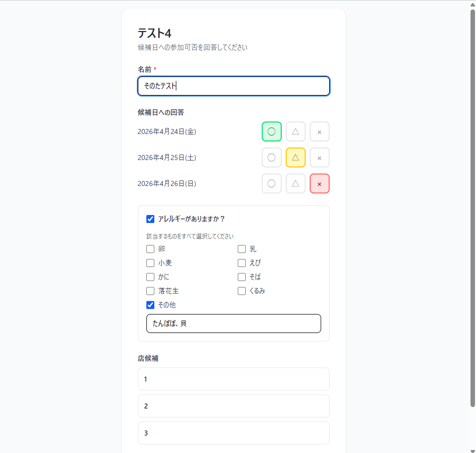Viewport: 476px width, 453px height.
Task: Uncheck the その他 checkbox
Action: coord(150,305)
